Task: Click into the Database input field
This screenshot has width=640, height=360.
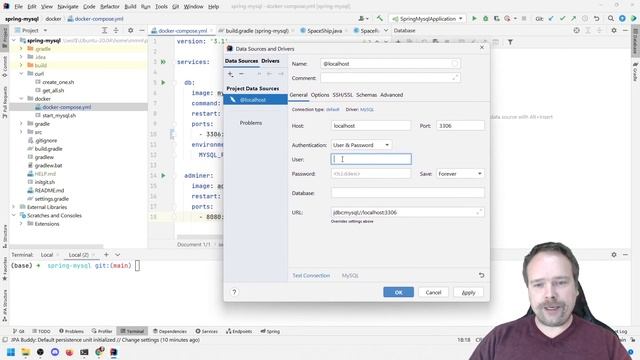Action: tap(408, 193)
